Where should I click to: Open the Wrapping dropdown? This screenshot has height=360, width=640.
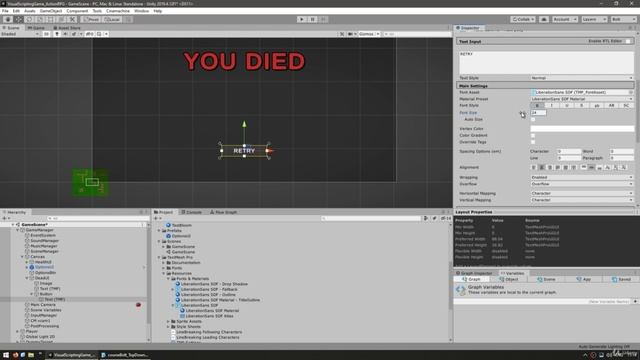(582, 178)
